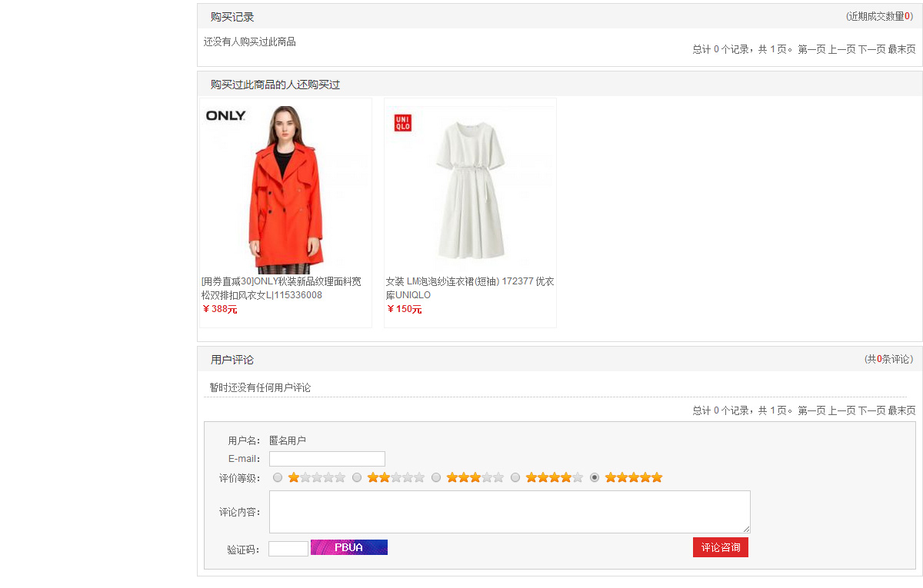Go to 第一页 in user comments pagination

(x=811, y=410)
